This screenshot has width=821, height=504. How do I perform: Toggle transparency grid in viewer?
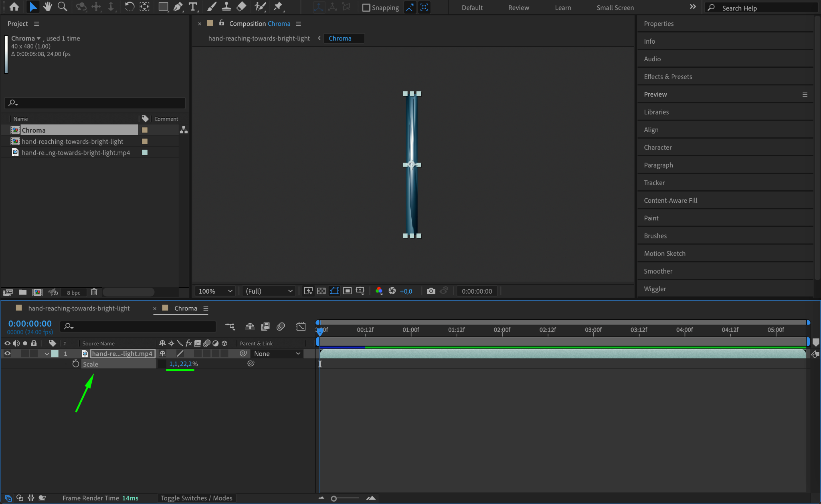click(321, 291)
